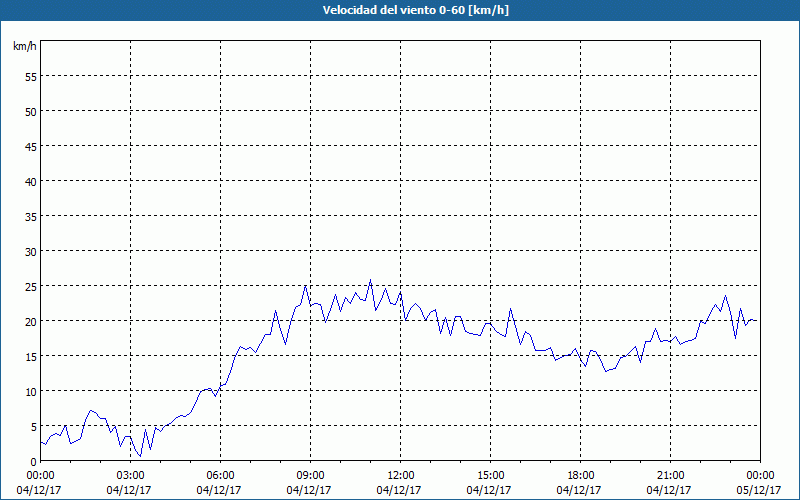The image size is (800, 500).
Task: Click the 05/12/17 date label
Action: point(759,490)
